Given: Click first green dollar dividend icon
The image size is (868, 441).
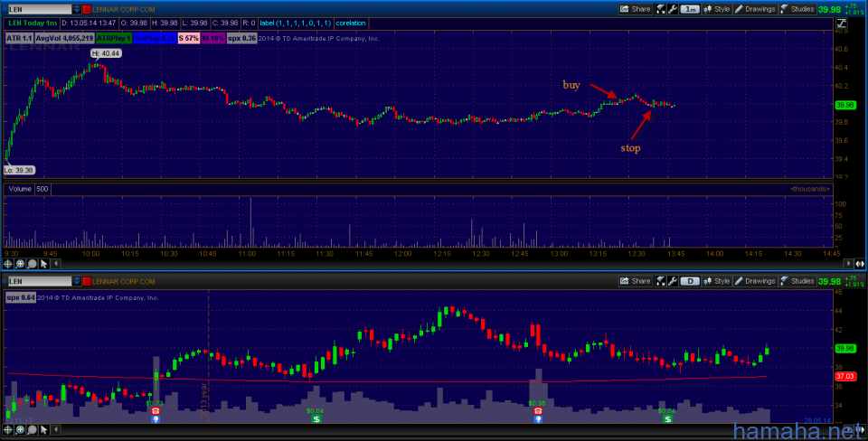Looking at the screenshot, I should (316, 419).
